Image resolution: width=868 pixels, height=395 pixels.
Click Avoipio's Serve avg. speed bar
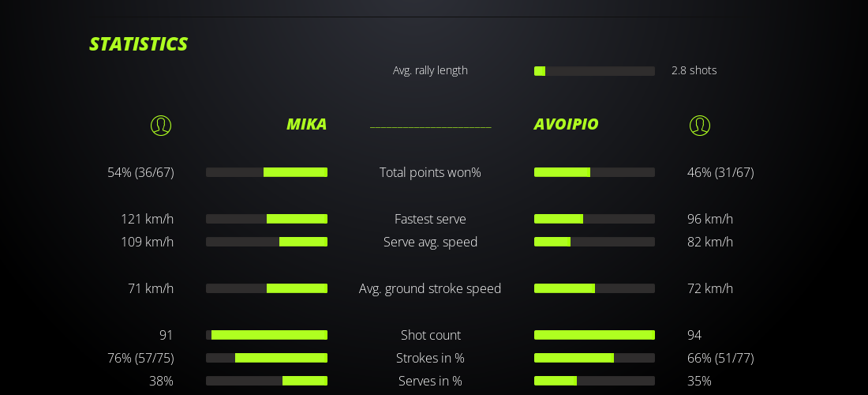(x=594, y=242)
